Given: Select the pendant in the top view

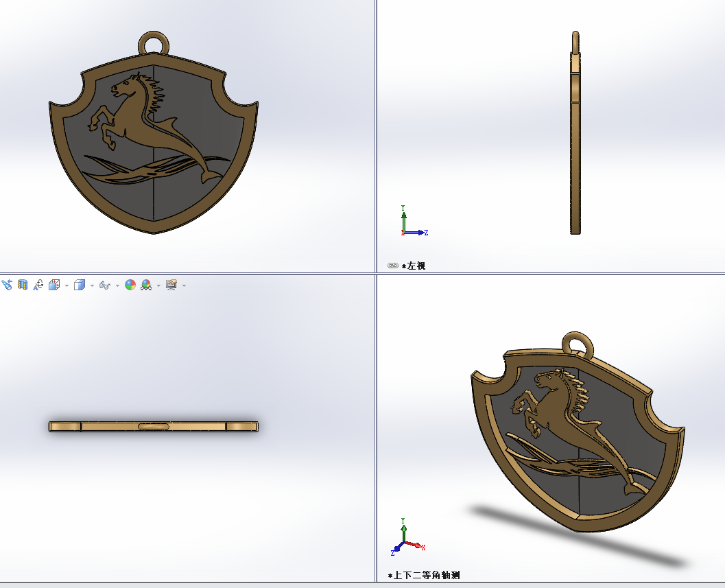Looking at the screenshot, I should pyautogui.click(x=154, y=426).
